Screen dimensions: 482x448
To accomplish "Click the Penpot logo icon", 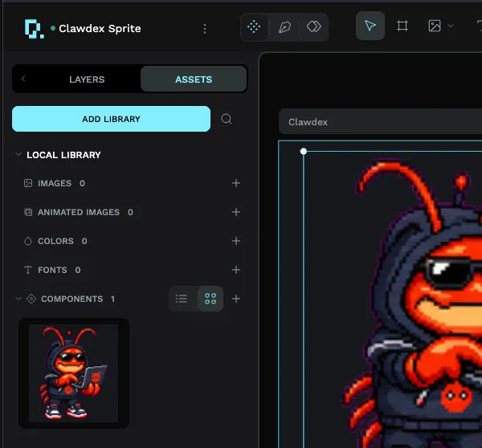I will pyautogui.click(x=34, y=29).
